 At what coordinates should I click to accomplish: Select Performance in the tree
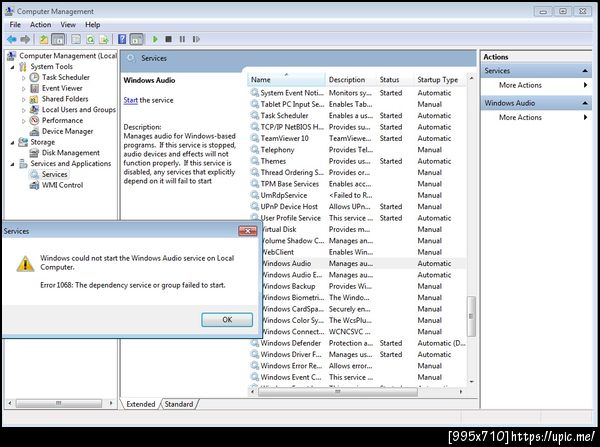(62, 120)
